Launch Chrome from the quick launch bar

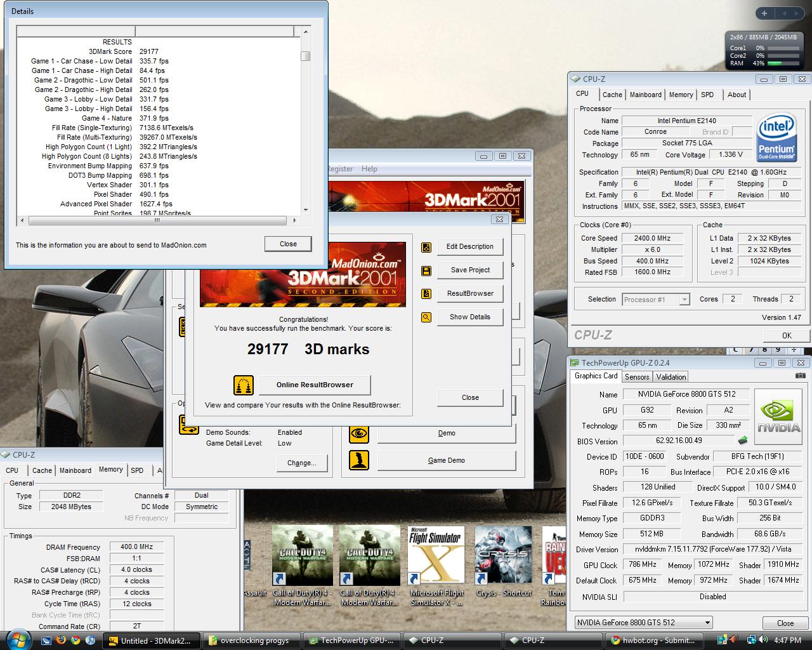[x=75, y=640]
